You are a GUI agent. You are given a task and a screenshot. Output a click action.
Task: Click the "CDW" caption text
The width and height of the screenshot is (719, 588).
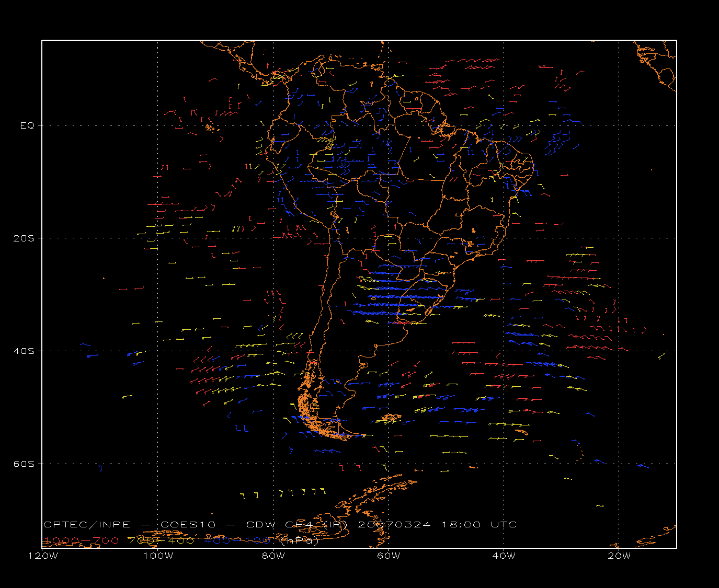point(261,525)
